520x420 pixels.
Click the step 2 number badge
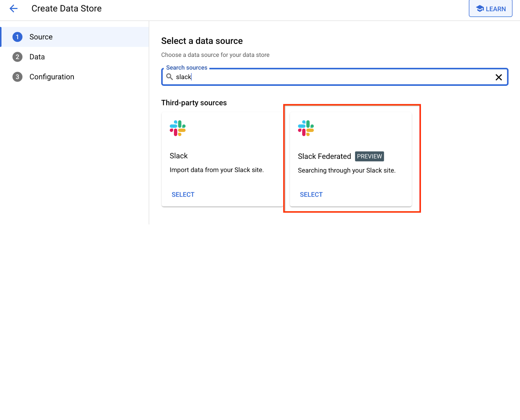point(18,57)
